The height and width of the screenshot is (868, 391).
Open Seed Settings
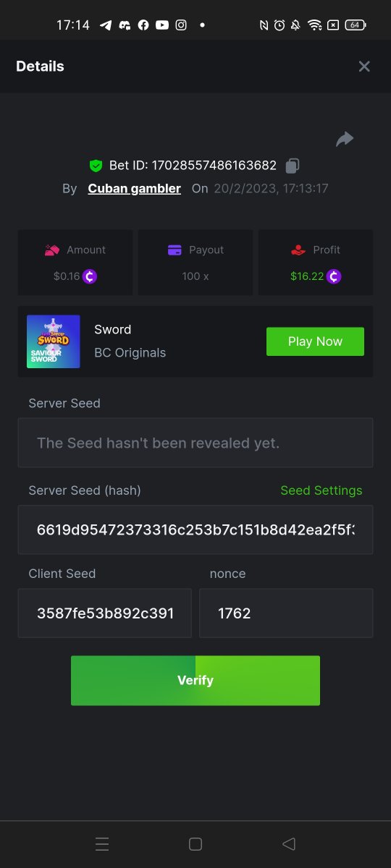(321, 490)
